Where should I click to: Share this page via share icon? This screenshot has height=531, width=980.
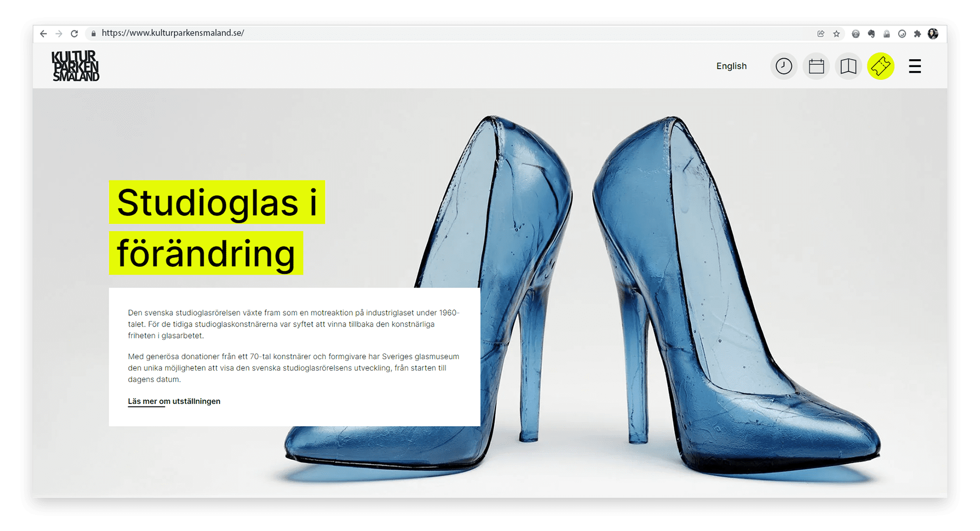point(821,34)
